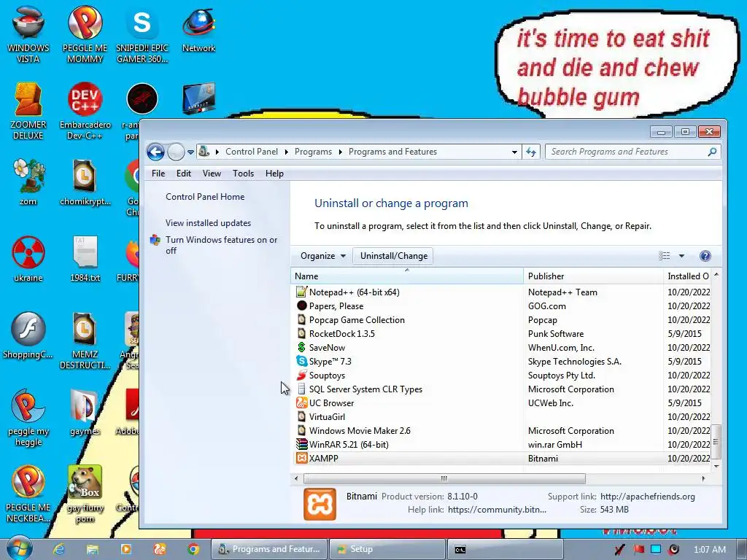747x560 pixels.
Task: Select the gaymes desktop icon
Action: tap(85, 413)
